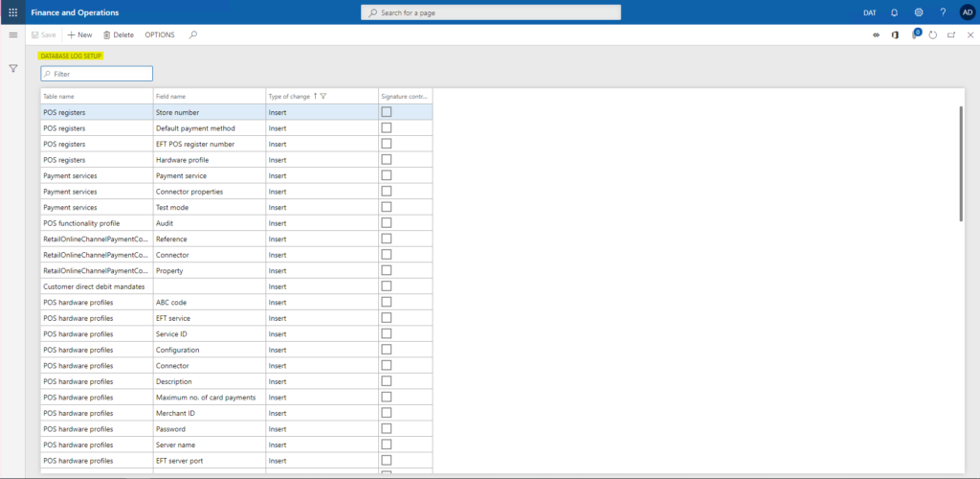Open the help question mark icon
The height and width of the screenshot is (479, 980).
pyautogui.click(x=943, y=12)
